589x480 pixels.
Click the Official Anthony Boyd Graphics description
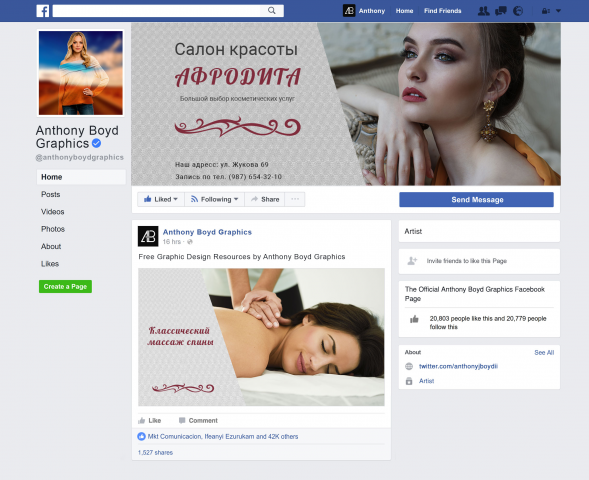pyautogui.click(x=475, y=294)
